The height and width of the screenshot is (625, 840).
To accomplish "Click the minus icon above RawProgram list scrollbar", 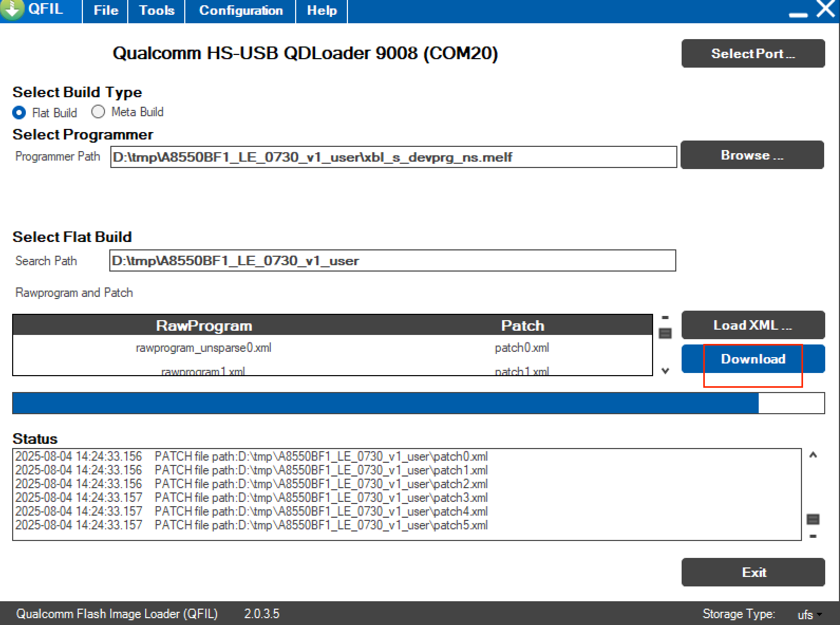I will coord(665,318).
